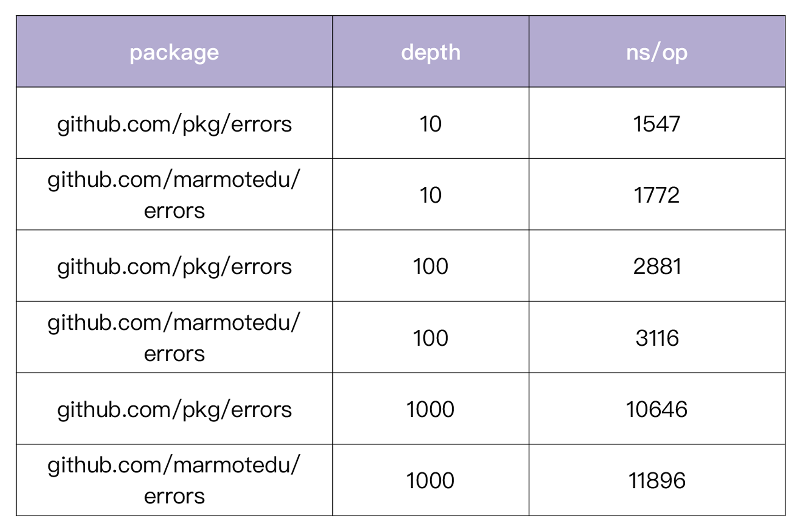The height and width of the screenshot is (532, 807).
Task: Select depth 100 in the 3116 row
Action: click(431, 338)
